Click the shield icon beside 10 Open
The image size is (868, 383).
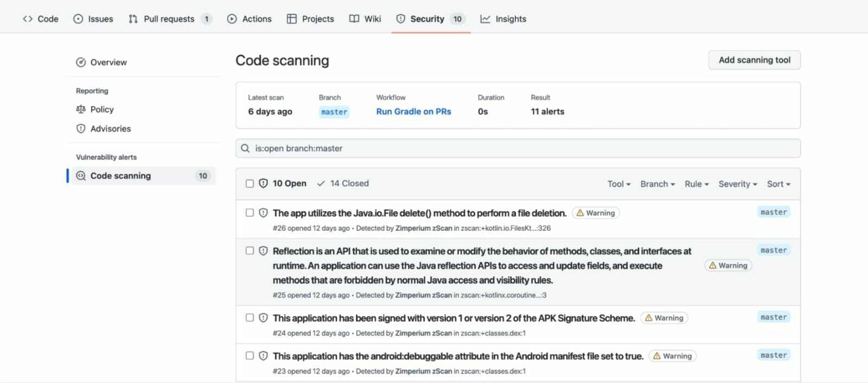click(x=263, y=183)
